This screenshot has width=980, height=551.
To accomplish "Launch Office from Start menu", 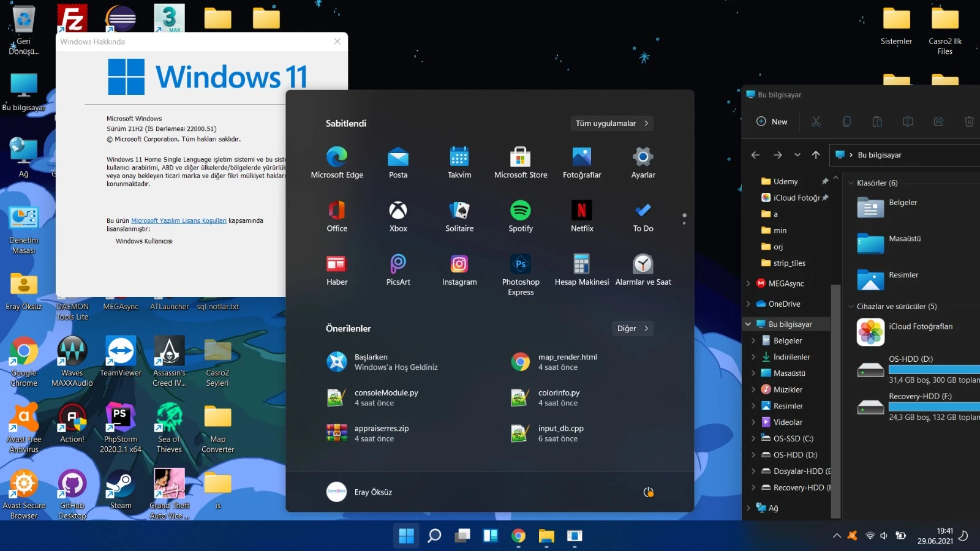I will coord(337,216).
